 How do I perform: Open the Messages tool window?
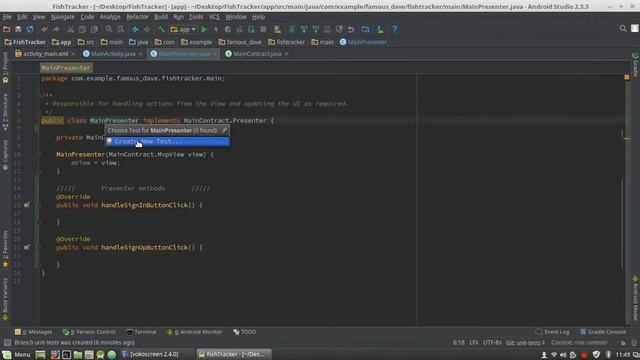[x=34, y=332]
